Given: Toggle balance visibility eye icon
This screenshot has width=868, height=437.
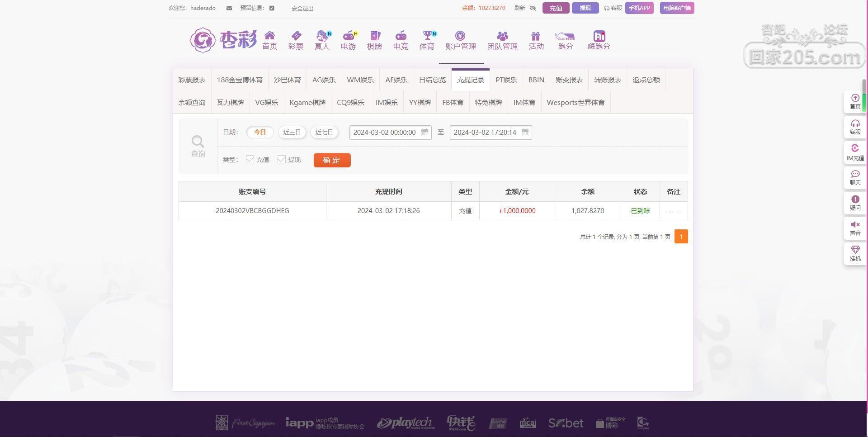Looking at the screenshot, I should point(533,8).
